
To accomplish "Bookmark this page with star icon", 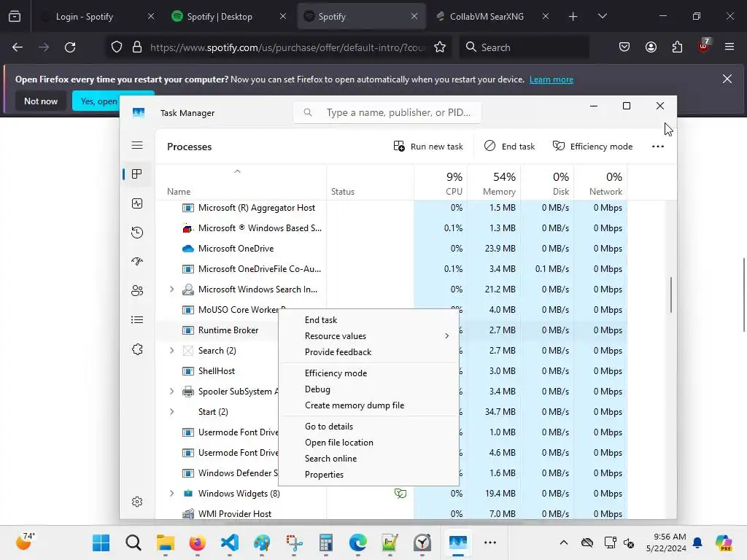I will (x=440, y=47).
